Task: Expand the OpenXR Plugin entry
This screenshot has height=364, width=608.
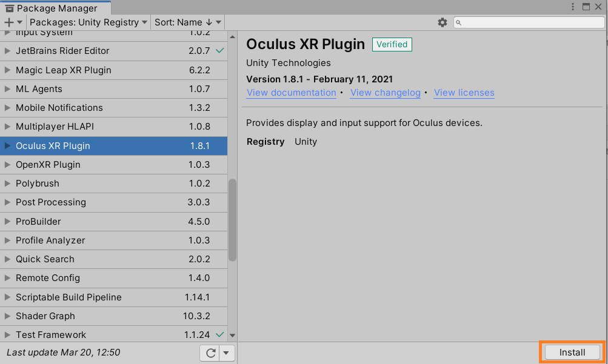Action: click(x=8, y=164)
